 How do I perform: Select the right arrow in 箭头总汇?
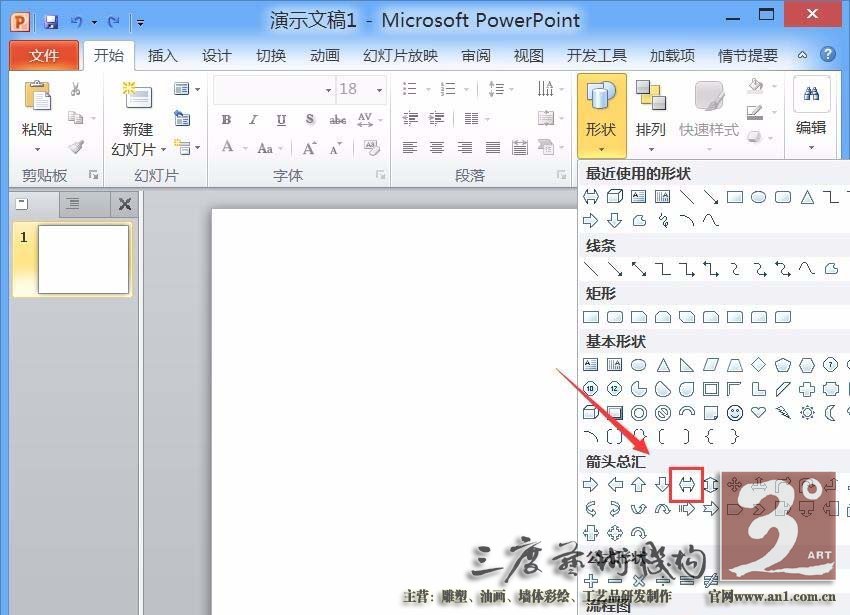590,484
